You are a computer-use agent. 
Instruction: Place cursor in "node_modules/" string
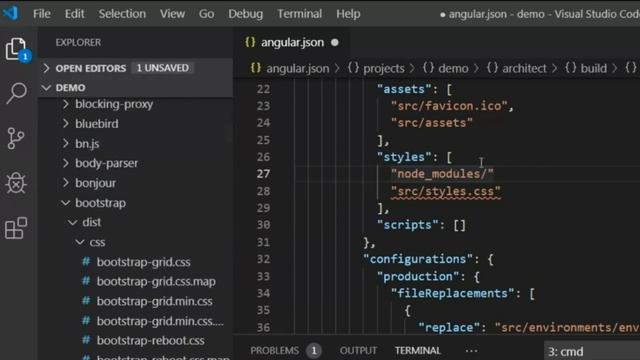(442, 174)
